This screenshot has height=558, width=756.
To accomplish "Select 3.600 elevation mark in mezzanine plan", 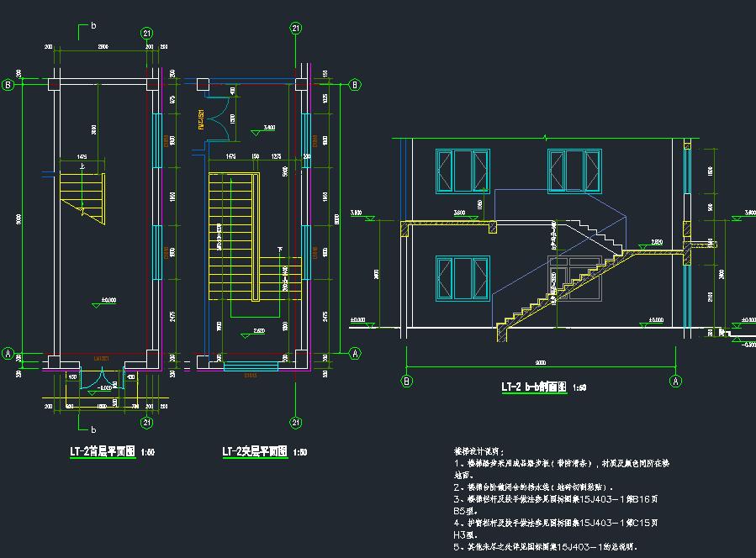I will tap(264, 129).
